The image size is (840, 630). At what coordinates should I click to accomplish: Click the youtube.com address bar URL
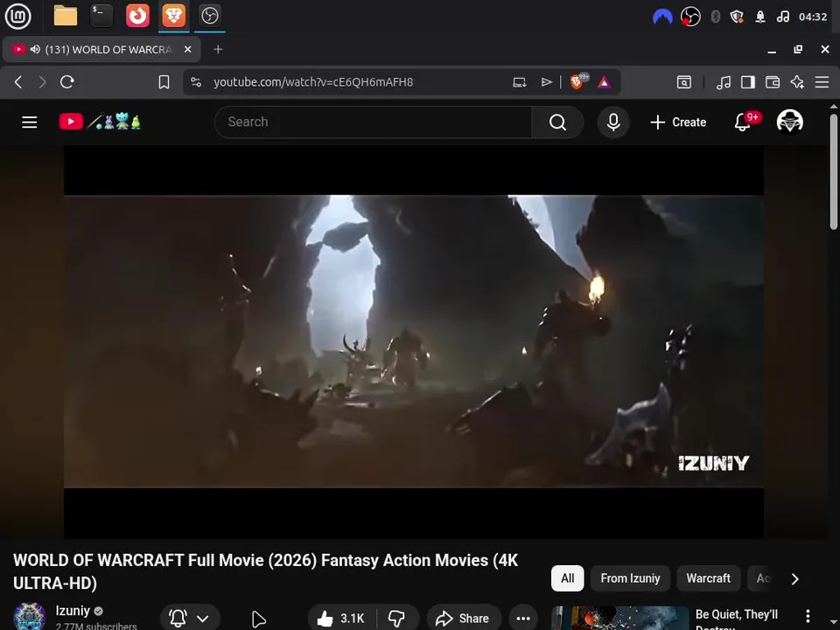(313, 82)
